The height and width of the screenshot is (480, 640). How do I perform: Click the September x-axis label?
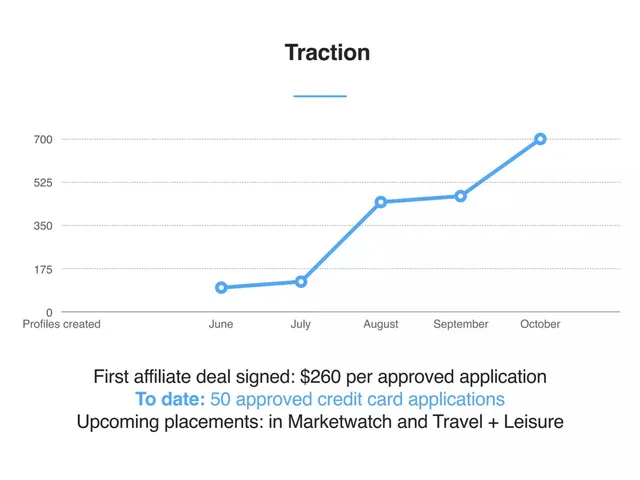[x=460, y=324]
